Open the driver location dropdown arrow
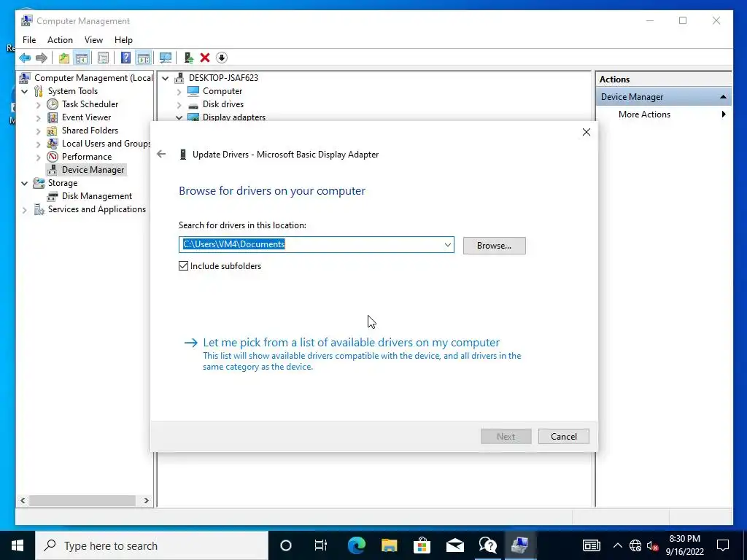Image resolution: width=747 pixels, height=560 pixels. point(447,245)
